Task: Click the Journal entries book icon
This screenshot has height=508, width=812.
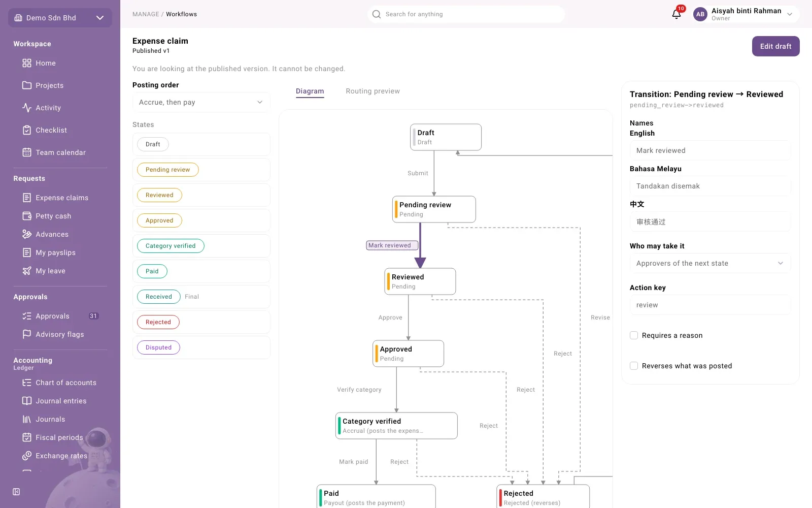Action: click(x=27, y=401)
